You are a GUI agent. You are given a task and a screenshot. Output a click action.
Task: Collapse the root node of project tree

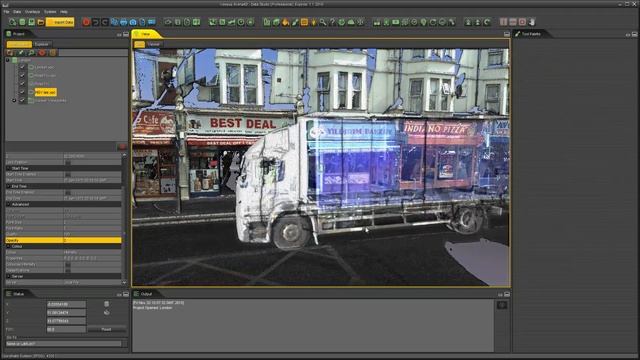click(x=7, y=60)
